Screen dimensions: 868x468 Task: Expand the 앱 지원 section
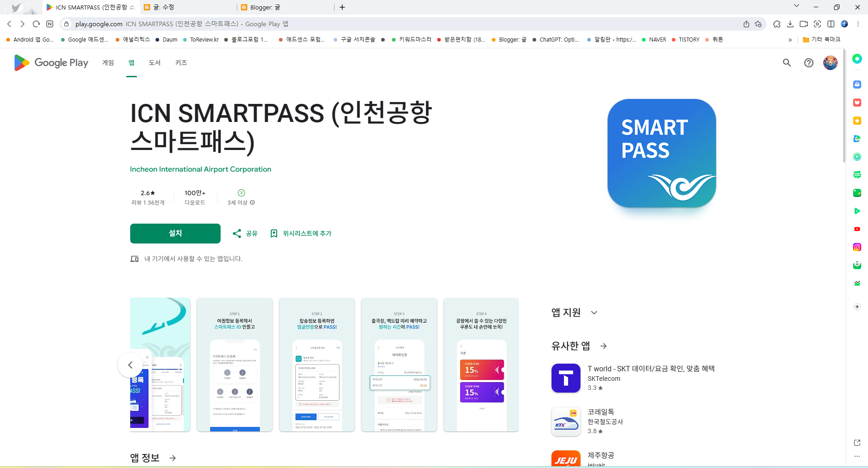coord(594,312)
